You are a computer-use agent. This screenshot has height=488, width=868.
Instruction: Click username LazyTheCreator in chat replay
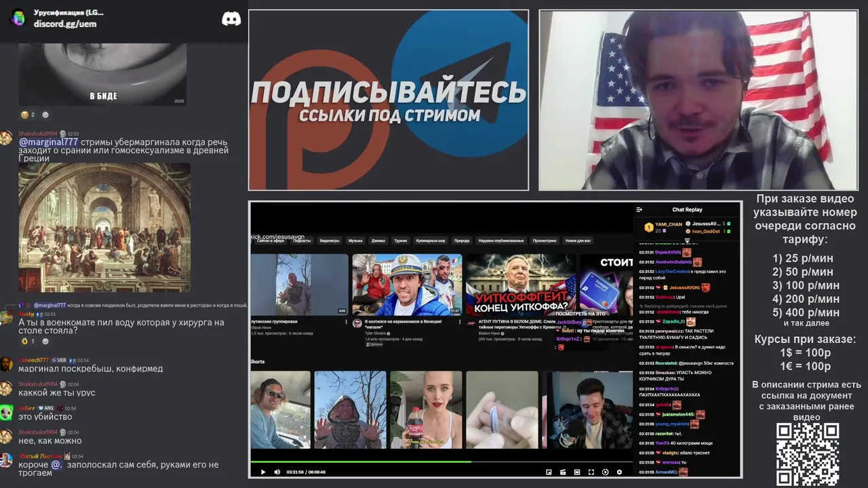click(673, 271)
